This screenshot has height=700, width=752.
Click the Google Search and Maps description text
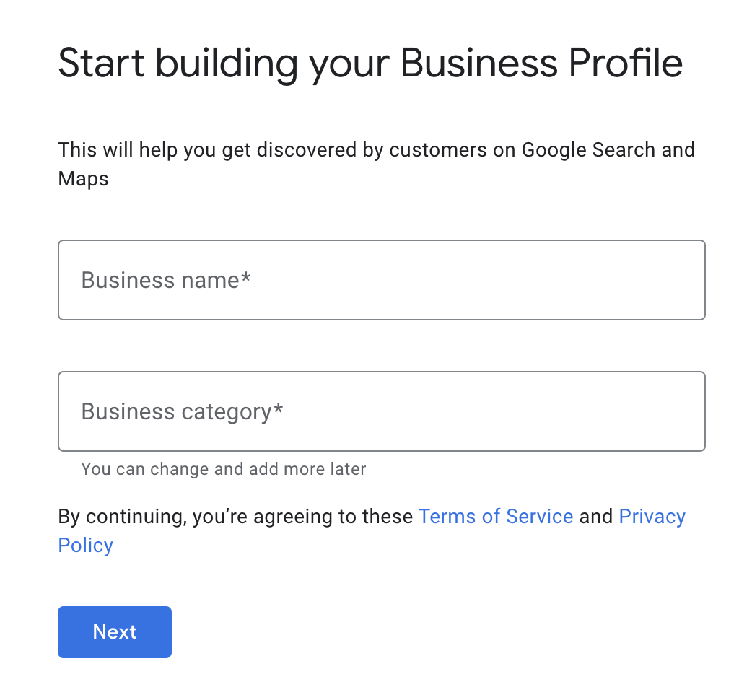coord(376,150)
